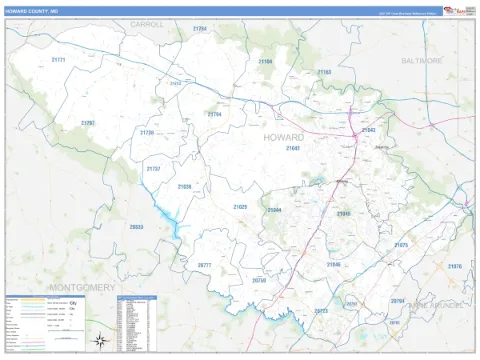The height and width of the screenshot is (360, 480).
Task: Select the ANNE ARUNDEL county label
Action: (436, 305)
